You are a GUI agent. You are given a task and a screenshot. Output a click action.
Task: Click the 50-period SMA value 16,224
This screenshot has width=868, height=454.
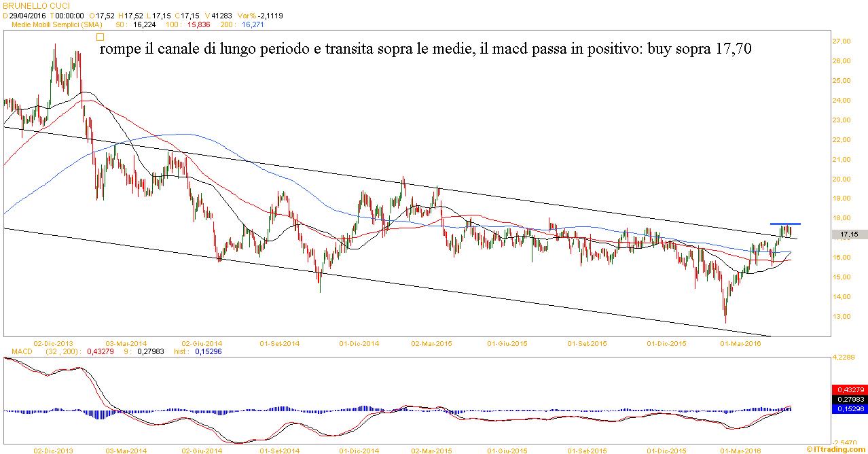[x=144, y=24]
